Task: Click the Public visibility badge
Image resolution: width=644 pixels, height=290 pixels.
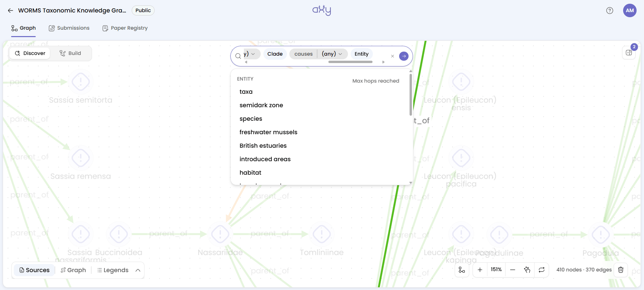Action: (x=143, y=10)
